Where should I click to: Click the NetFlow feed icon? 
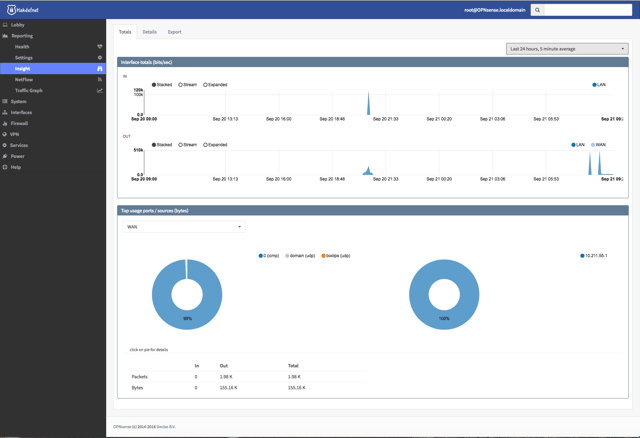[100, 80]
